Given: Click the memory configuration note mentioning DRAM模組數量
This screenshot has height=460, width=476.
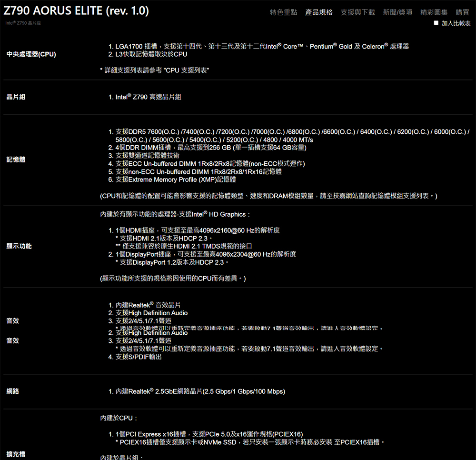Looking at the screenshot, I should click(x=268, y=196).
